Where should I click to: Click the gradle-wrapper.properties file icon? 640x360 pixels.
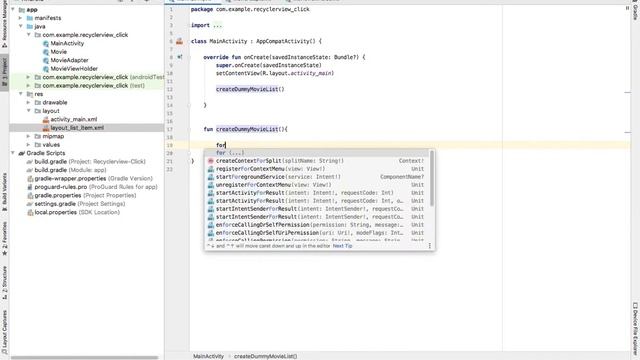(x=30, y=179)
